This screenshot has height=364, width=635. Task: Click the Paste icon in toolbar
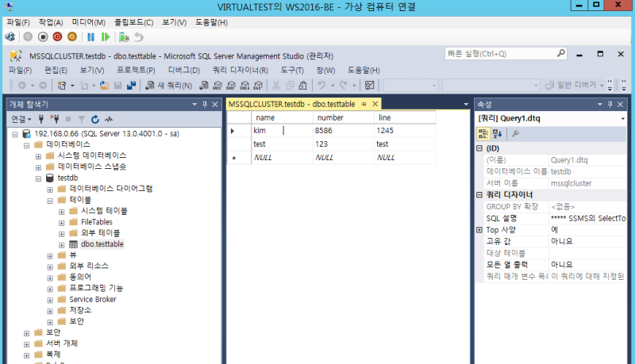303,86
